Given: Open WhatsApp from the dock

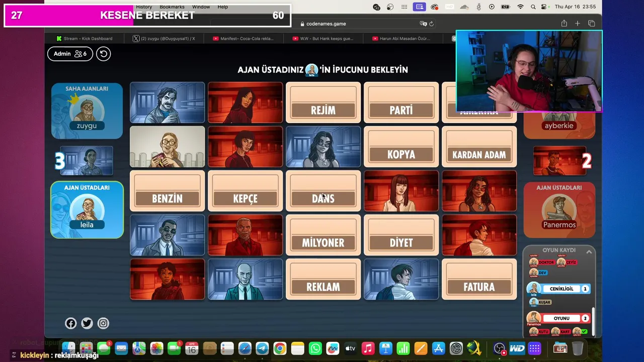Looking at the screenshot, I should (x=315, y=348).
